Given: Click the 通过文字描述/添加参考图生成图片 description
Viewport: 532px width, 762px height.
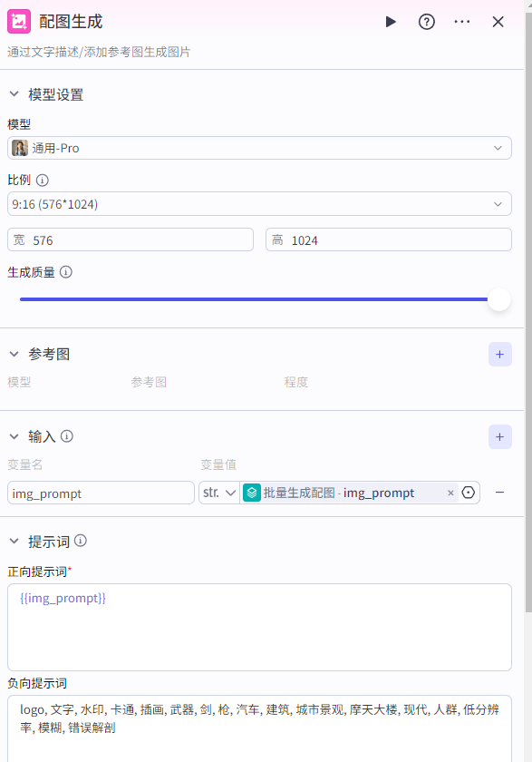Looking at the screenshot, I should (x=99, y=52).
